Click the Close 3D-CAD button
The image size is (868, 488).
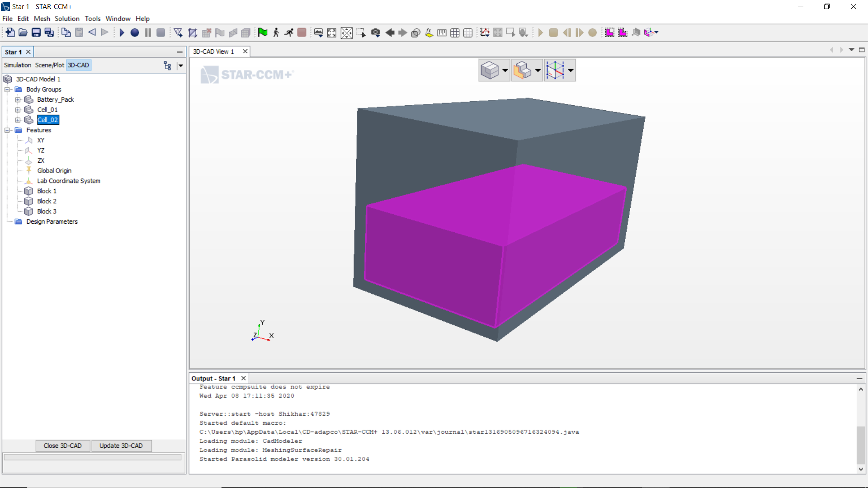tap(63, 446)
